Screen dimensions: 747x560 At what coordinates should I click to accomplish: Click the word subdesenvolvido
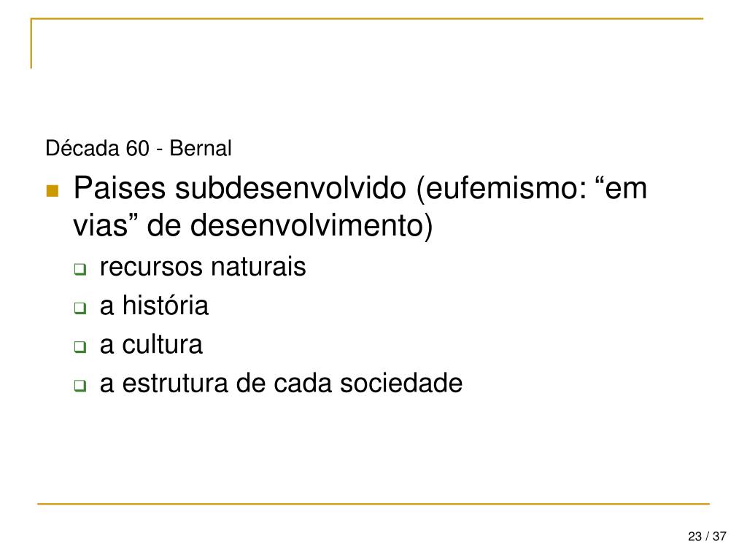pyautogui.click(x=290, y=187)
